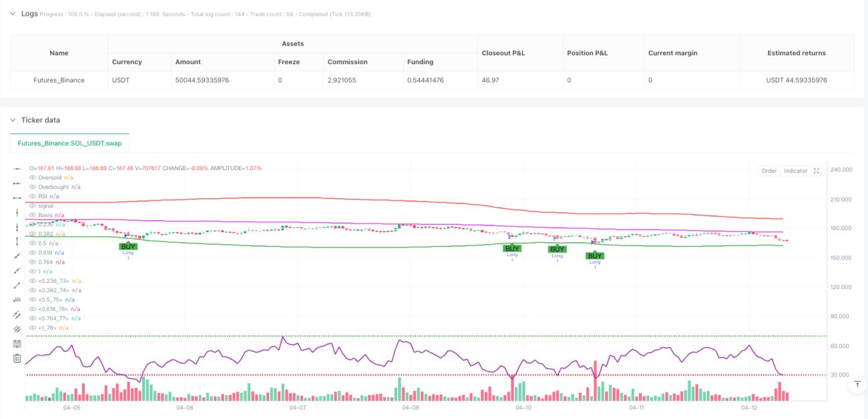This screenshot has height=419, width=868.
Task: Click the first BUY Long marker
Action: [x=128, y=247]
